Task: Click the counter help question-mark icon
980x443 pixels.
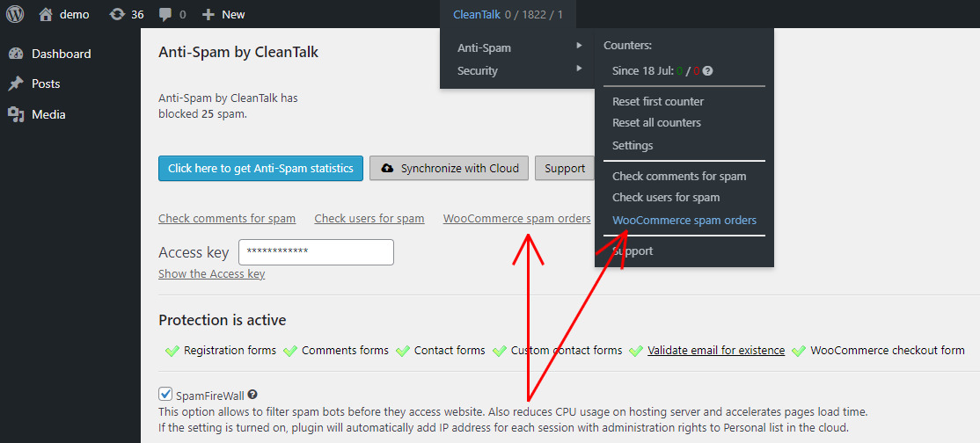Action: coord(707,71)
